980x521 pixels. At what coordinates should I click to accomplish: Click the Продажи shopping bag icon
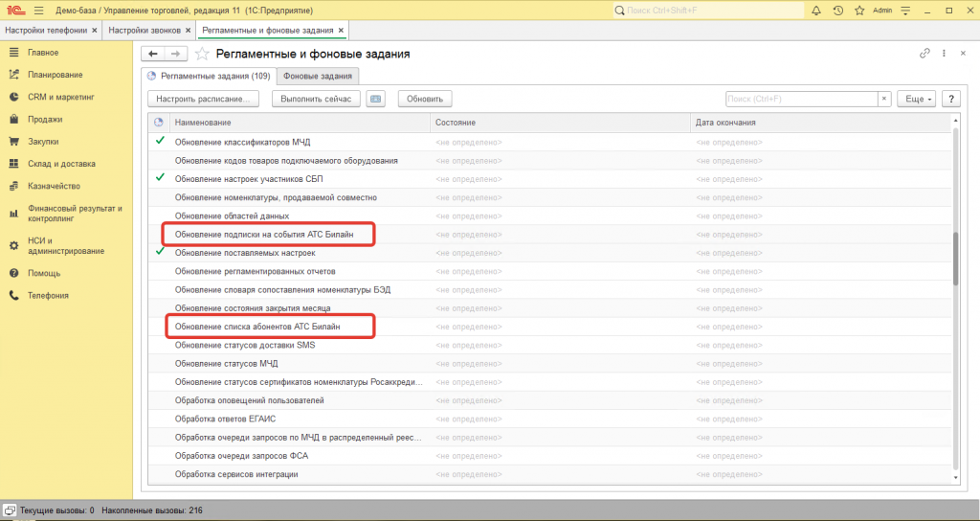[x=13, y=119]
